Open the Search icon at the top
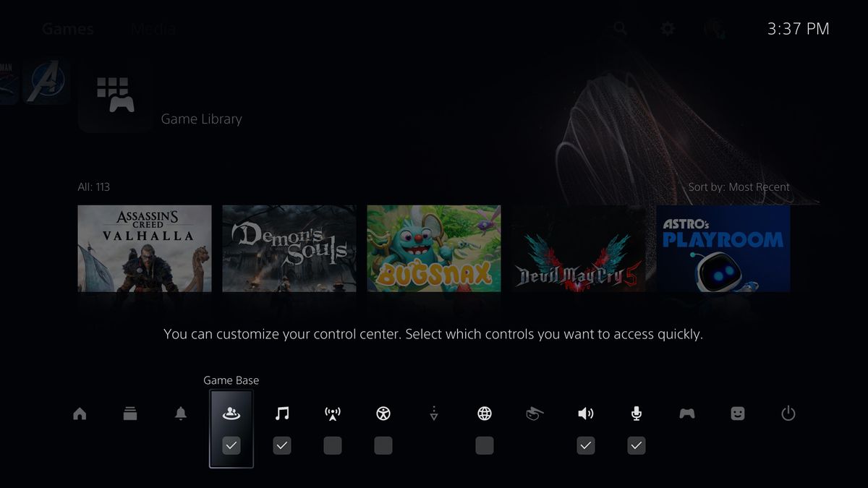This screenshot has height=488, width=868. point(621,29)
